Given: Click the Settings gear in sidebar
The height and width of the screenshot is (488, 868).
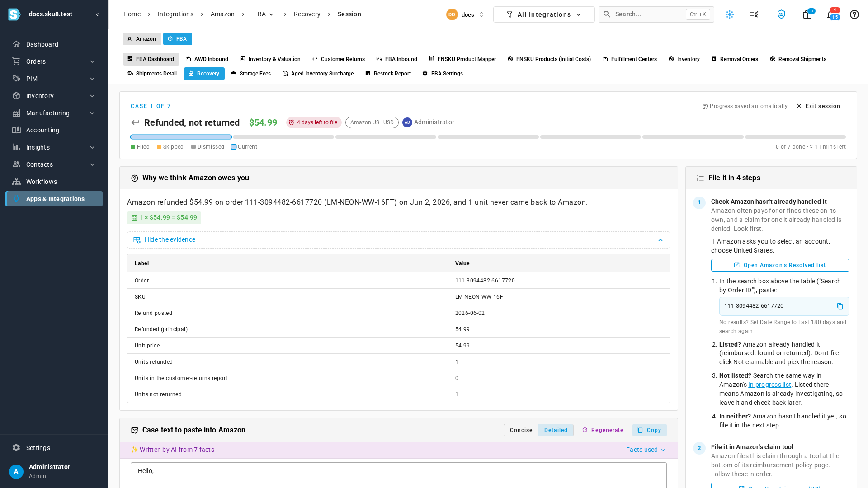Looking at the screenshot, I should [x=16, y=448].
